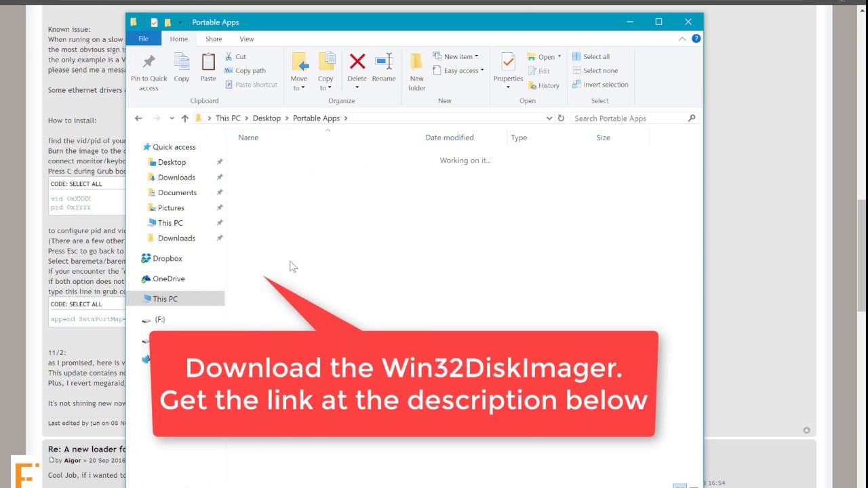Select Cut in Clipboard group
The height and width of the screenshot is (488, 868).
pos(235,57)
